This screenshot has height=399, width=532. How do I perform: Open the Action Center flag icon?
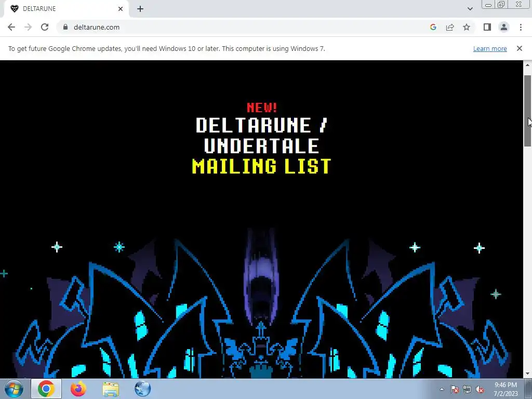454,390
